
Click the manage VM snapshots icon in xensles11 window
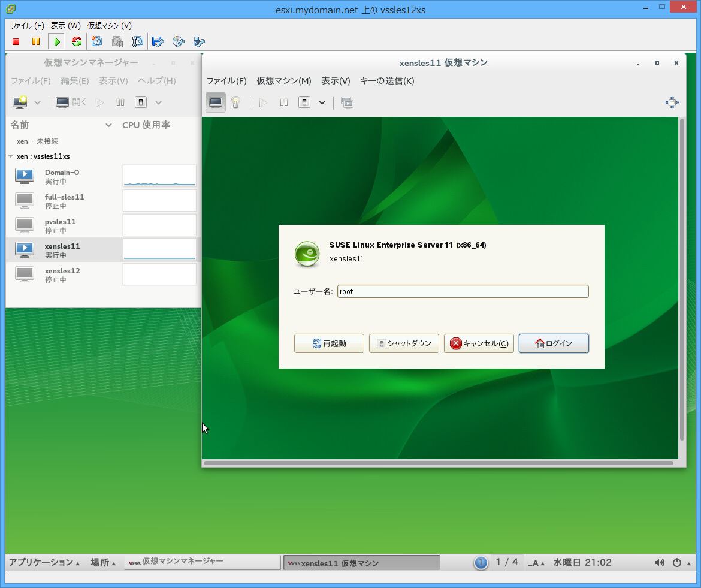tap(347, 102)
